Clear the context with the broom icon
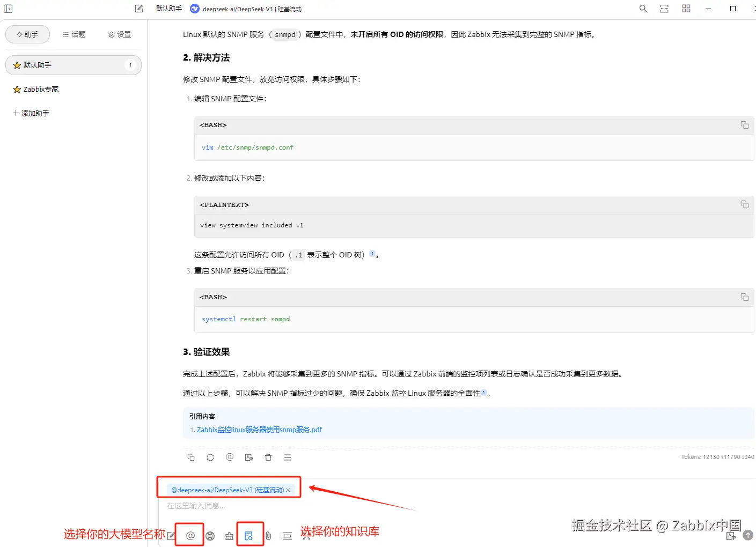 pyautogui.click(x=230, y=536)
